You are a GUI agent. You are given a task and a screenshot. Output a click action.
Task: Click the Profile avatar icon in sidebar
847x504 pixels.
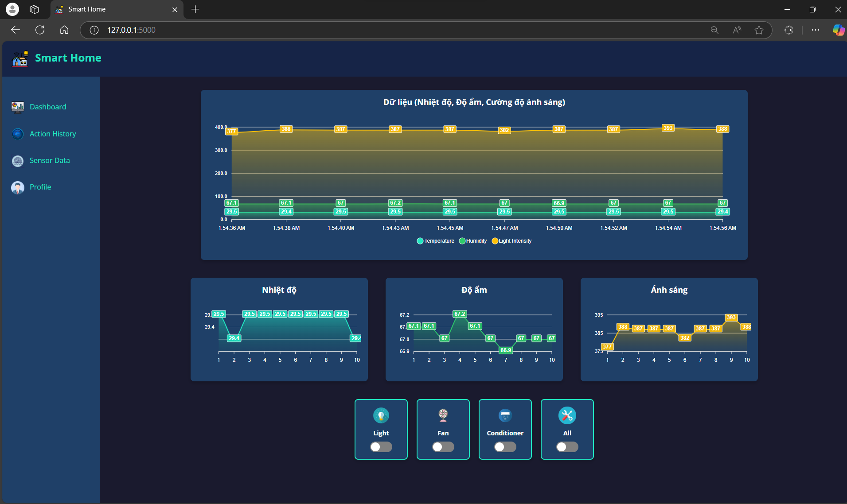(x=18, y=187)
